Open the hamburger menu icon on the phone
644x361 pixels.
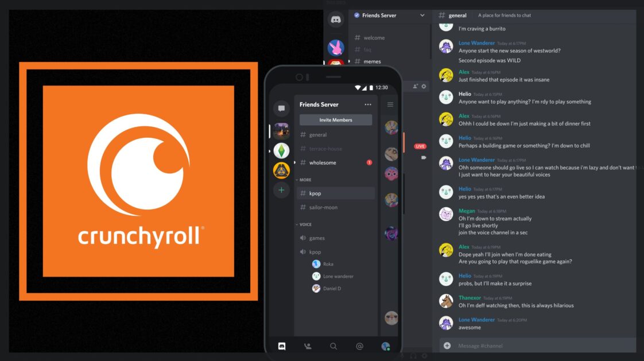coord(390,104)
